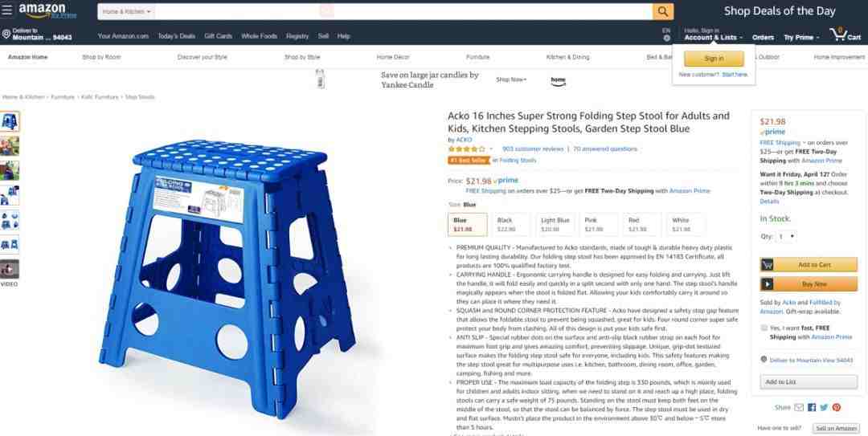
Task: Share via the email envelope icon
Action: 799,407
